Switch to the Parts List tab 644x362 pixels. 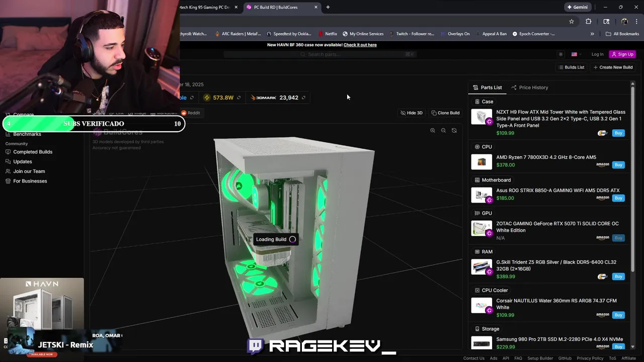click(488, 87)
